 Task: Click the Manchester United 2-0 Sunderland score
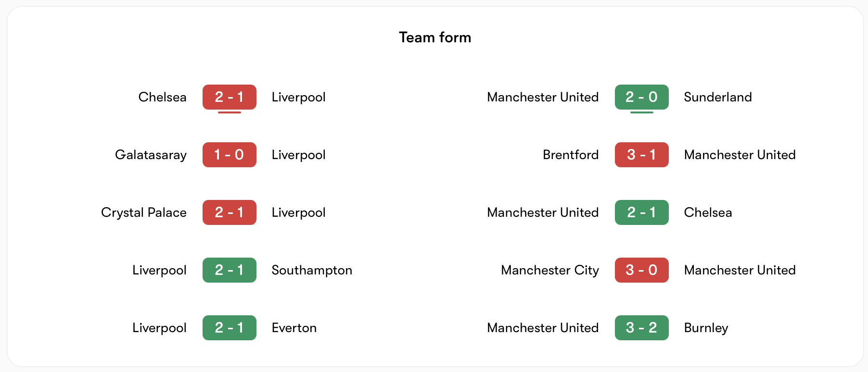(641, 97)
